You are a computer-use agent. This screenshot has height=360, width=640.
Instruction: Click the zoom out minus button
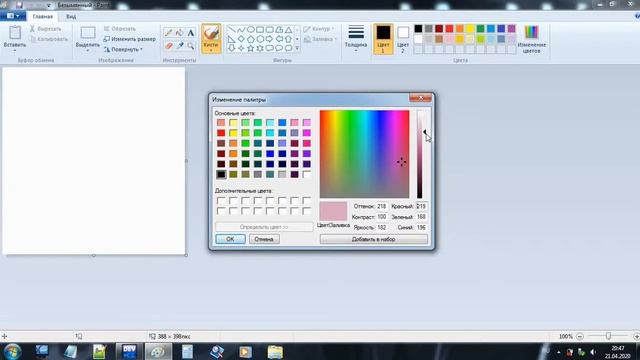(x=580, y=336)
